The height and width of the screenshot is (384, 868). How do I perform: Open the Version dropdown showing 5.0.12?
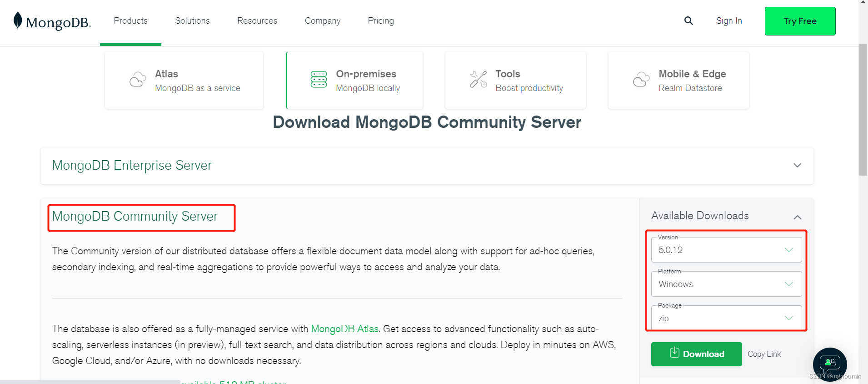(726, 250)
